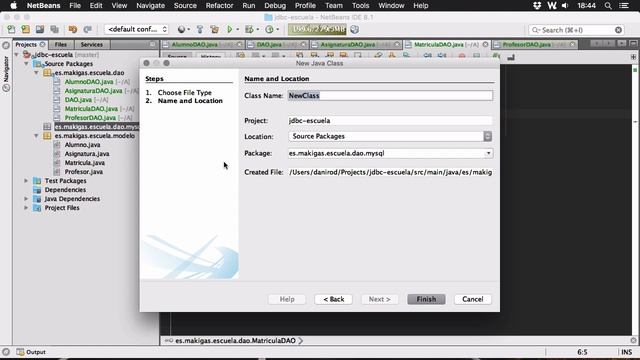This screenshot has height=360, width=640.
Task: Open the Refactor menu
Action: point(219,6)
